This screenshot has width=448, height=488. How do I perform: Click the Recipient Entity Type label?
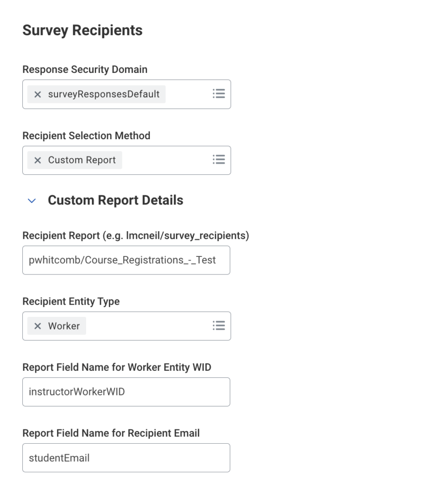pyautogui.click(x=71, y=302)
